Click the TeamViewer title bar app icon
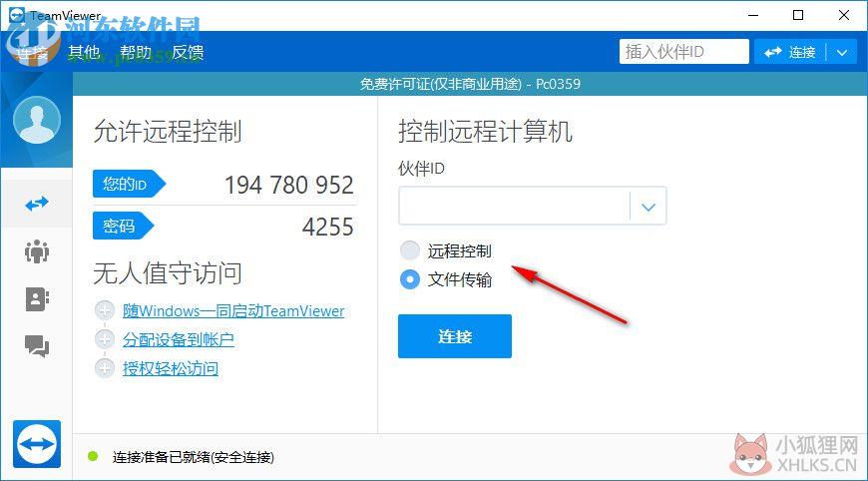 point(17,15)
